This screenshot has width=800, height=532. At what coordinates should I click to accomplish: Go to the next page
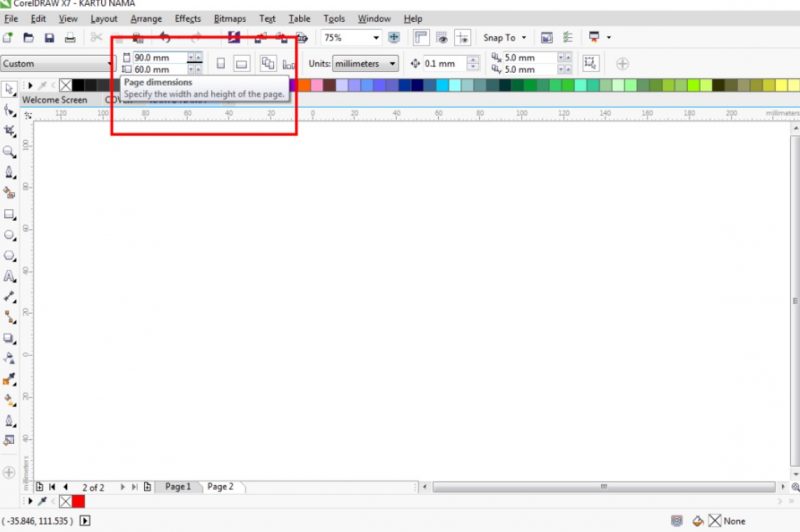[122, 487]
